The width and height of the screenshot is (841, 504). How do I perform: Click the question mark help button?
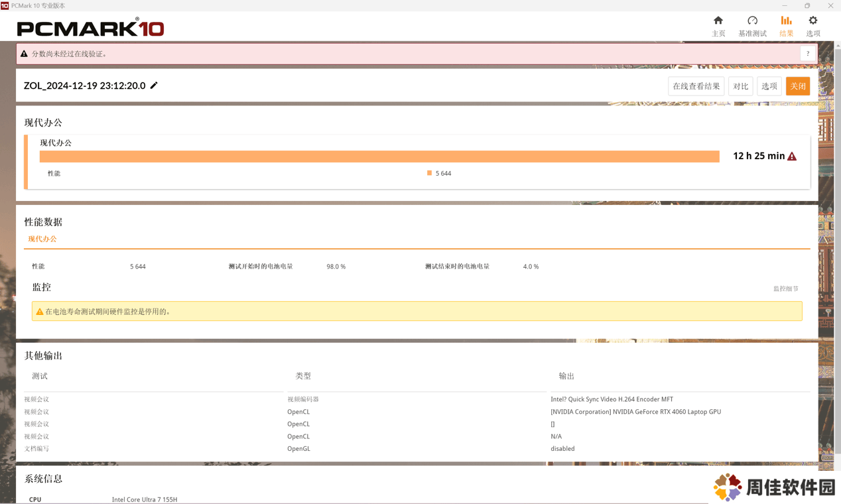pos(808,54)
